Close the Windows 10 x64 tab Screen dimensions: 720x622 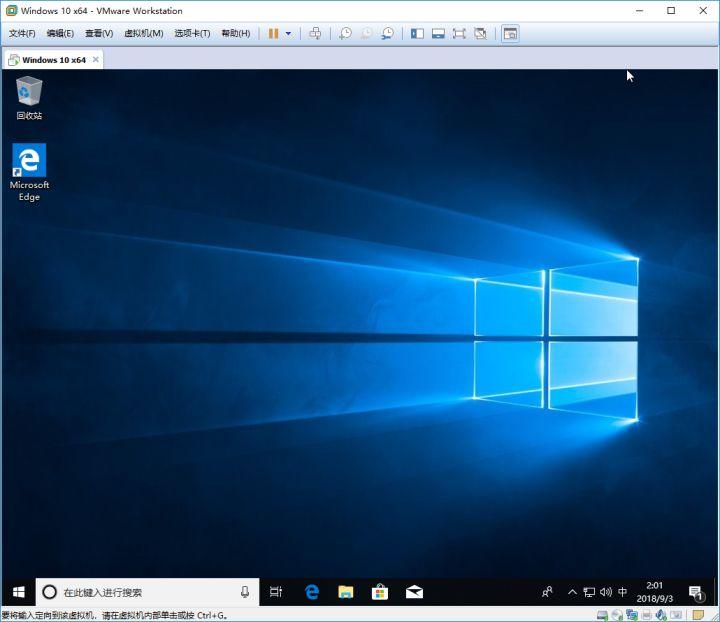[96, 60]
